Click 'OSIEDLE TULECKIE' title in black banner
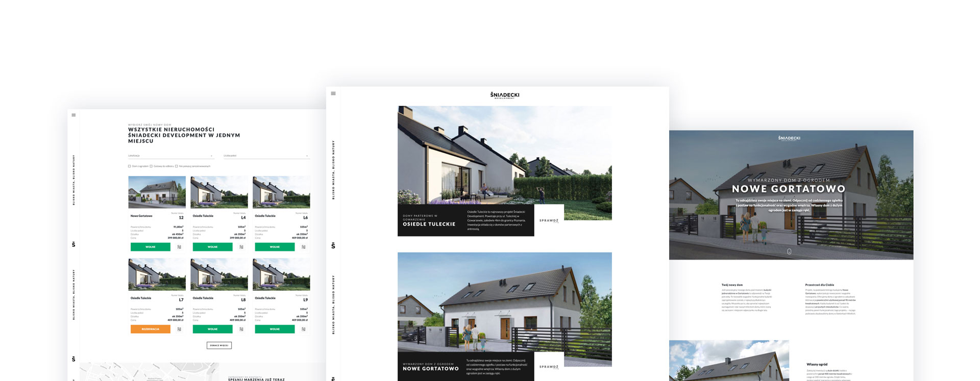This screenshot has height=381, width=980. click(x=429, y=224)
